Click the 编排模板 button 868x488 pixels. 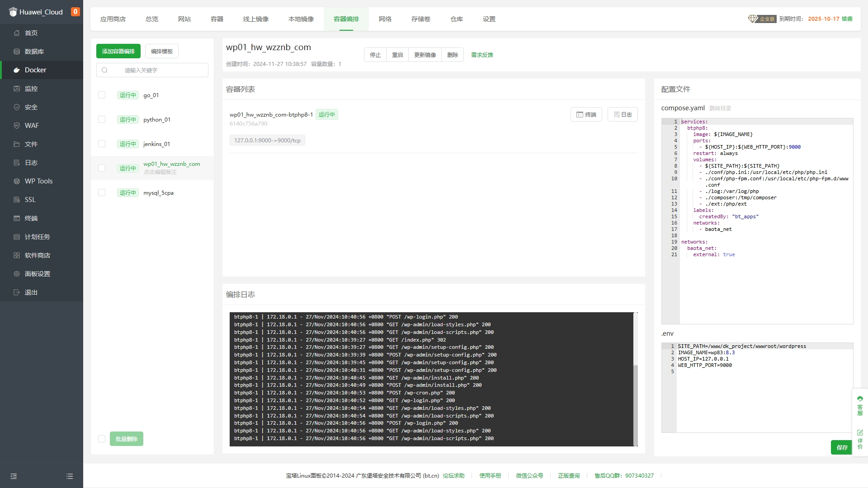point(162,51)
